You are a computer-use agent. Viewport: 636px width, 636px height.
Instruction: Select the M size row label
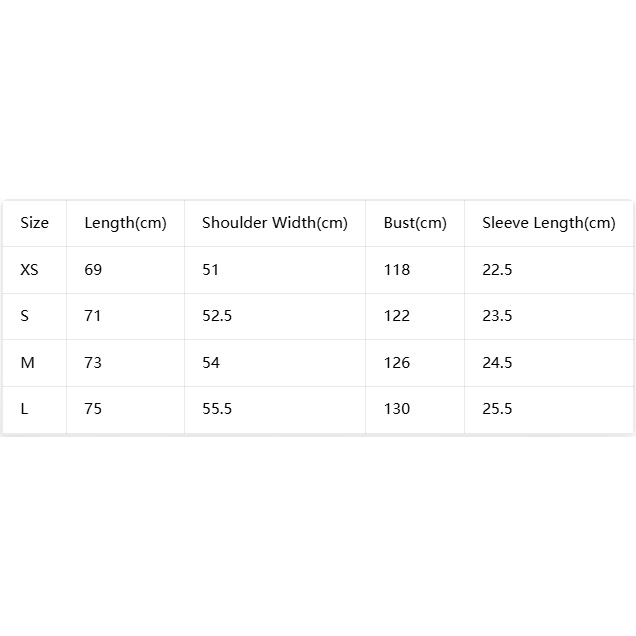pos(27,363)
